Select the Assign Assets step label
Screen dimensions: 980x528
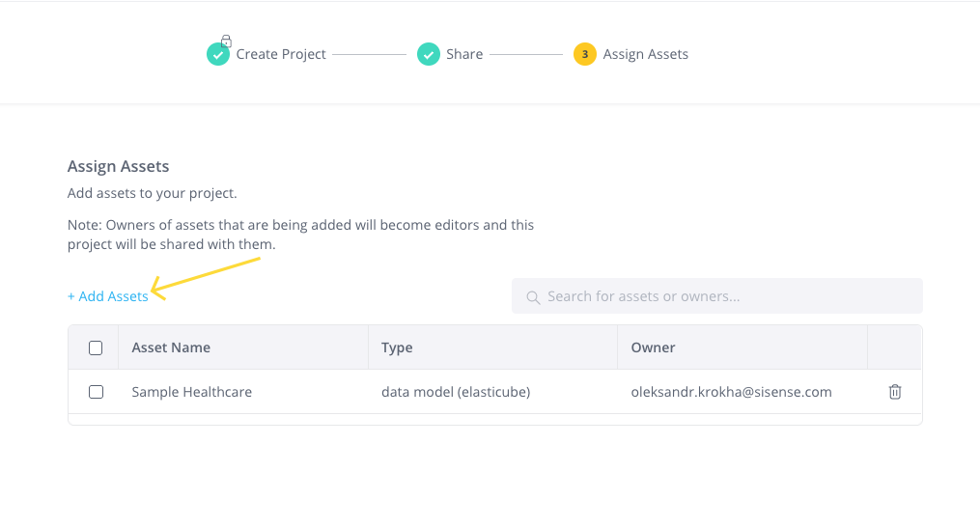tap(646, 54)
